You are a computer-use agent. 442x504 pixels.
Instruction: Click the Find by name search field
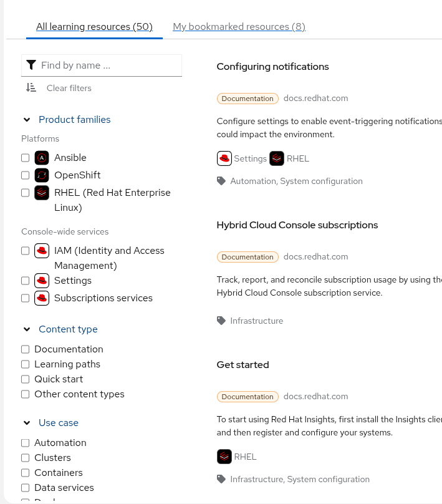pos(109,65)
